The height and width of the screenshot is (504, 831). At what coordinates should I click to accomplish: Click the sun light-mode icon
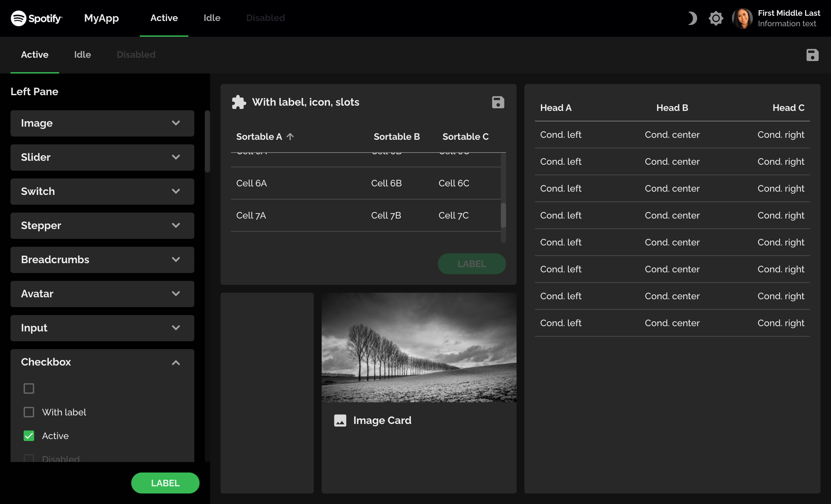715,18
